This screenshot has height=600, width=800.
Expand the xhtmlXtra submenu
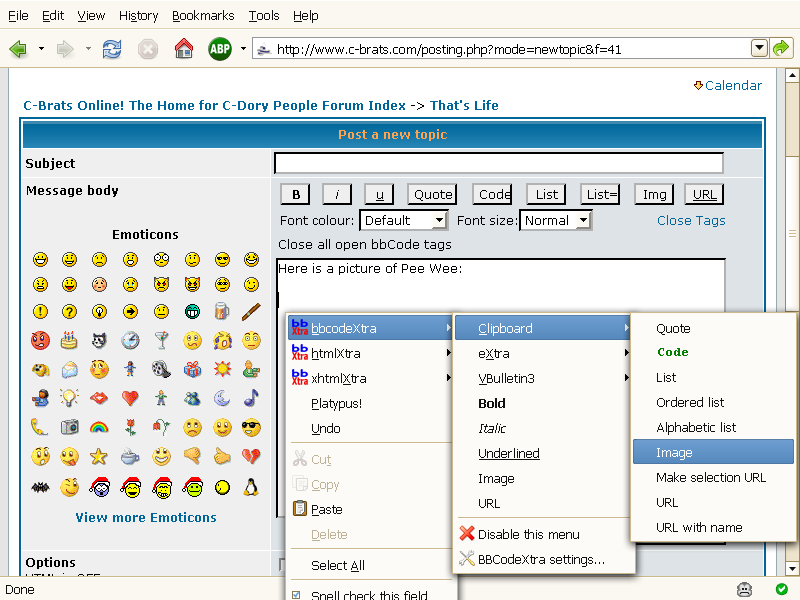370,378
